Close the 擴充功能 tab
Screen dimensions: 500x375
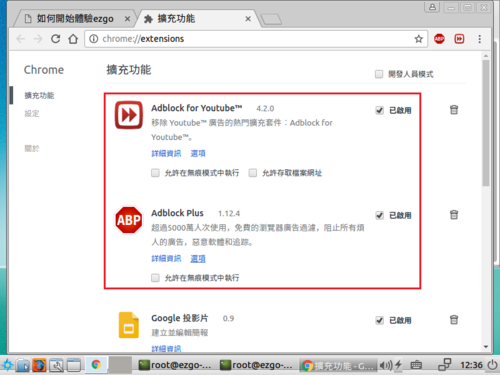coord(248,19)
